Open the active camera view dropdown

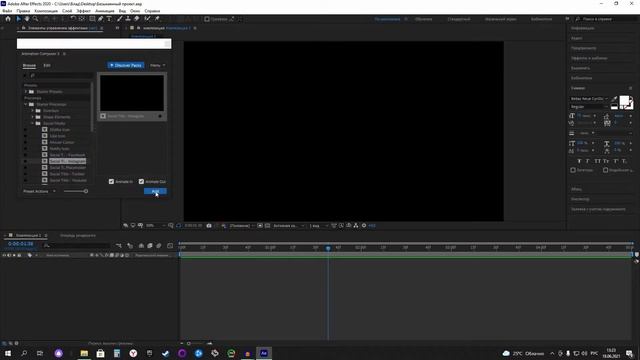[288, 226]
